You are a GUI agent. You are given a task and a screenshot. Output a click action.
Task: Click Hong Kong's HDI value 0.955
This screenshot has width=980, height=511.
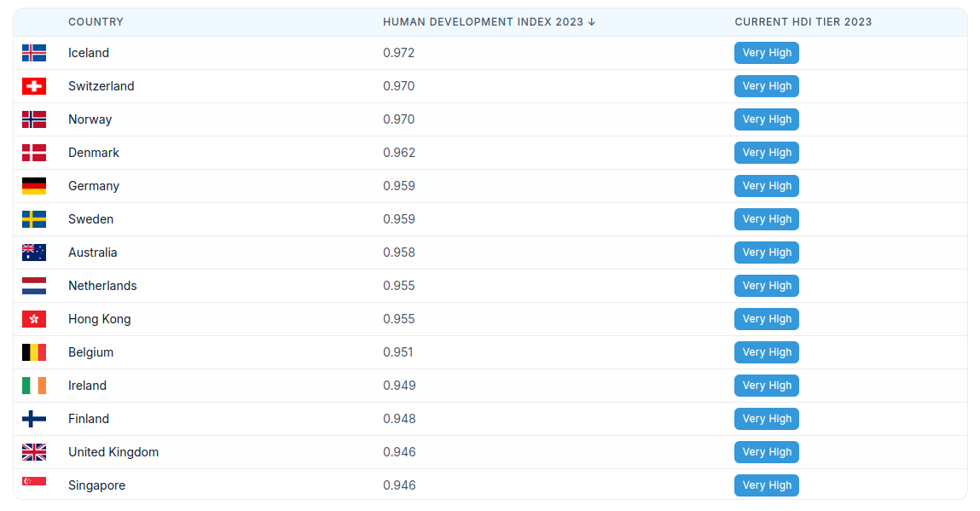[399, 319]
